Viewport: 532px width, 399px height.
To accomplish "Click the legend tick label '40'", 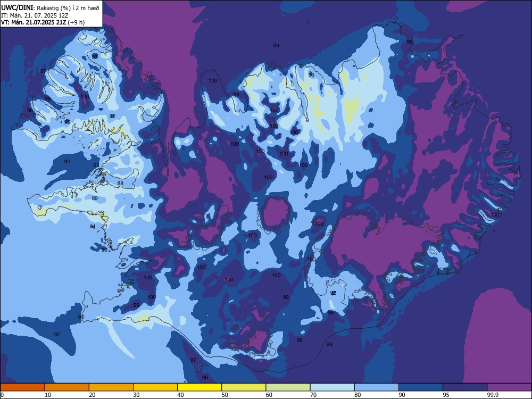I will click(181, 395).
